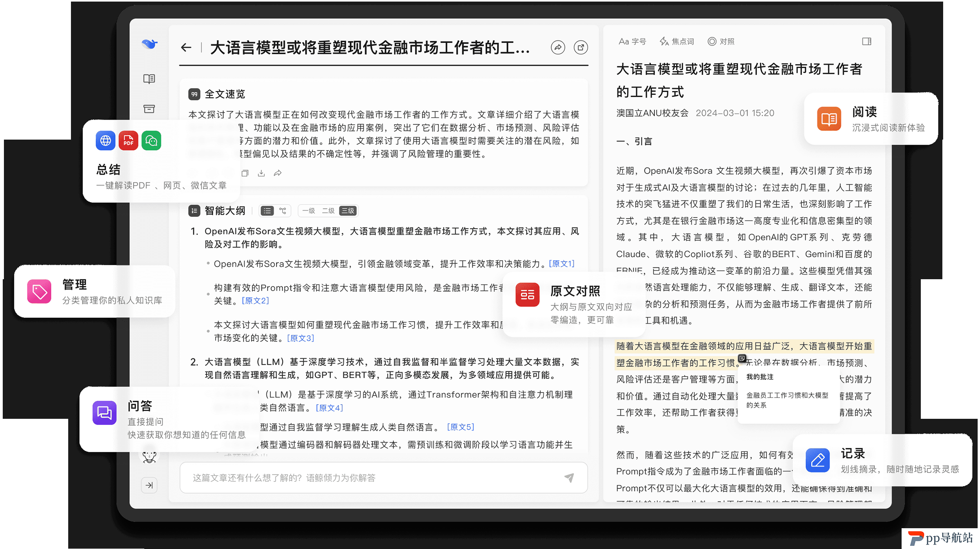The height and width of the screenshot is (549, 980).
Task: Click the back arrow beside article title
Action: [186, 48]
